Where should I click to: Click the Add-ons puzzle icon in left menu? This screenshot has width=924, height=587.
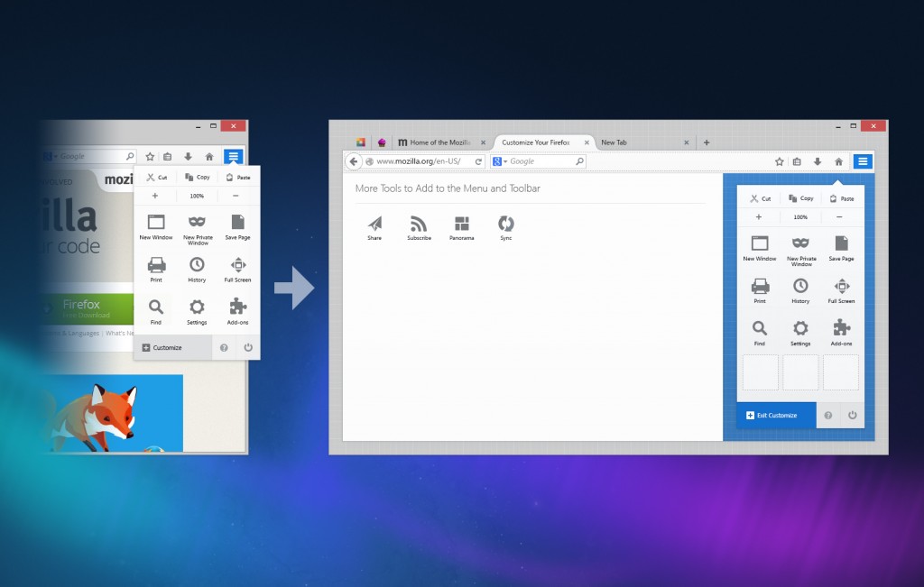point(238,307)
